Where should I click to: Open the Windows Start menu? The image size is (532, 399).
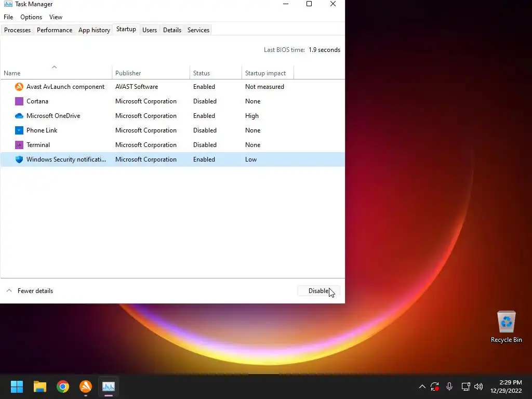17,387
